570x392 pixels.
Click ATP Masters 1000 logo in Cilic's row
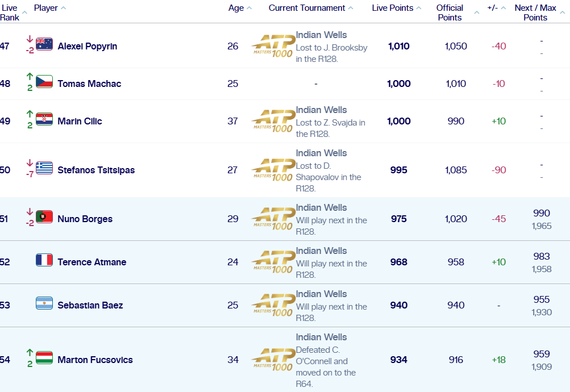tap(273, 121)
